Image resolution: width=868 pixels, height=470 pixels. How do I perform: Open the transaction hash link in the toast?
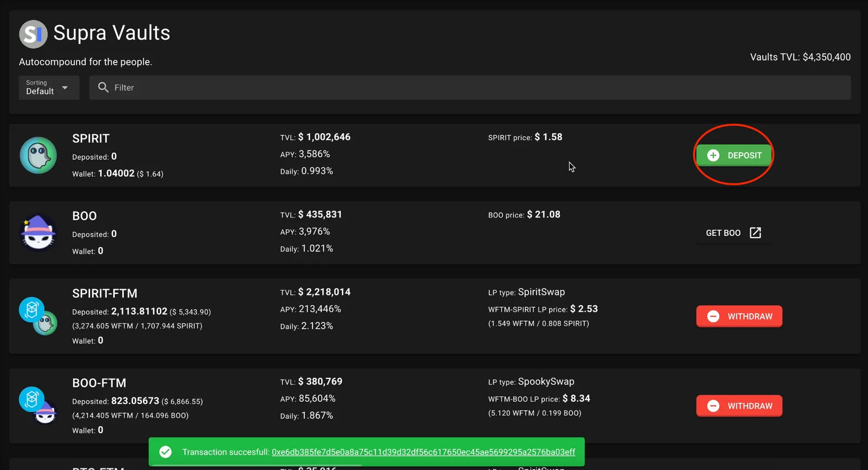tap(423, 452)
